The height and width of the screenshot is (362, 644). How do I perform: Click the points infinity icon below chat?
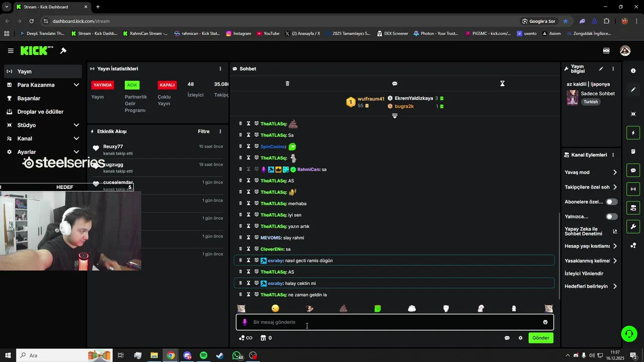(246, 338)
